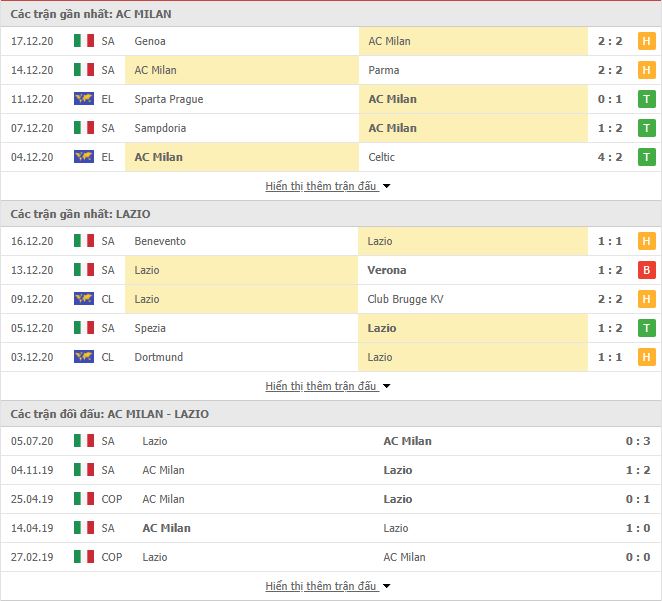
Task: Open 'Hiển thị thêm trận đấu' under head-to-head
Action: (320, 586)
